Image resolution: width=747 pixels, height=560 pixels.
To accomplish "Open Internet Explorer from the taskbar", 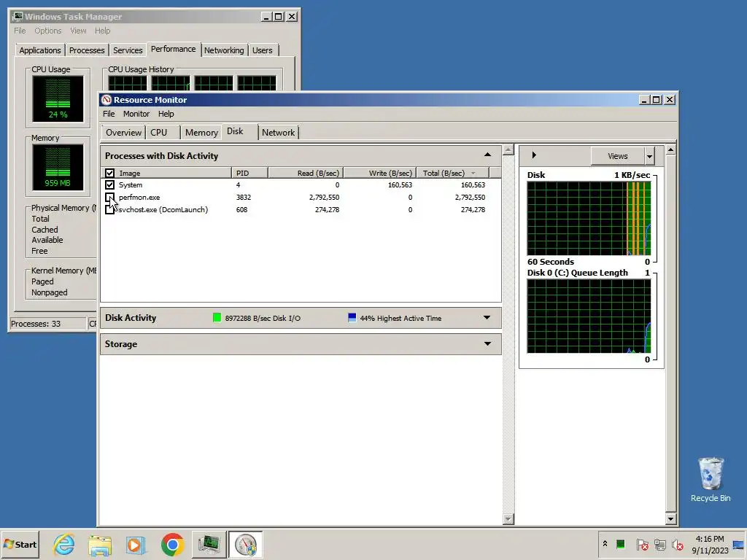I will 64,544.
